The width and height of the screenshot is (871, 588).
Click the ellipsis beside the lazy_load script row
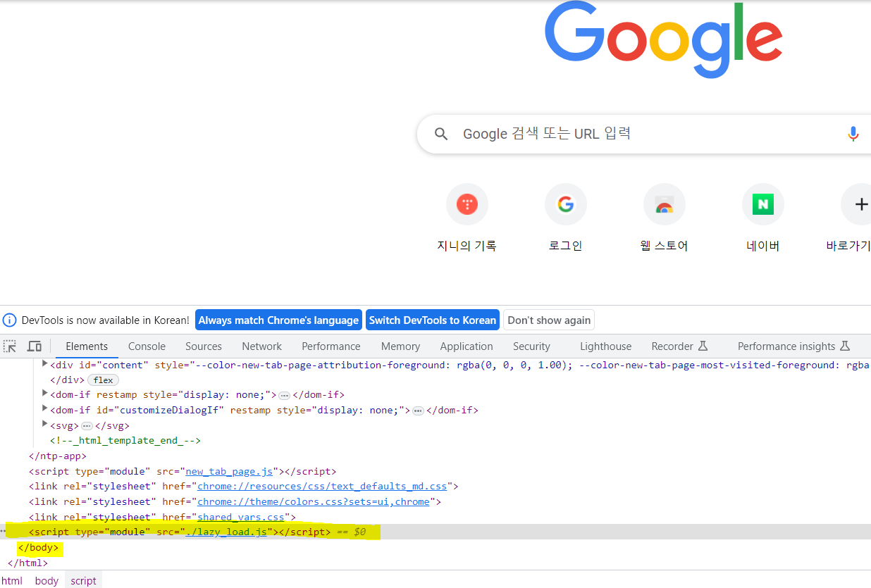pyautogui.click(x=3, y=532)
